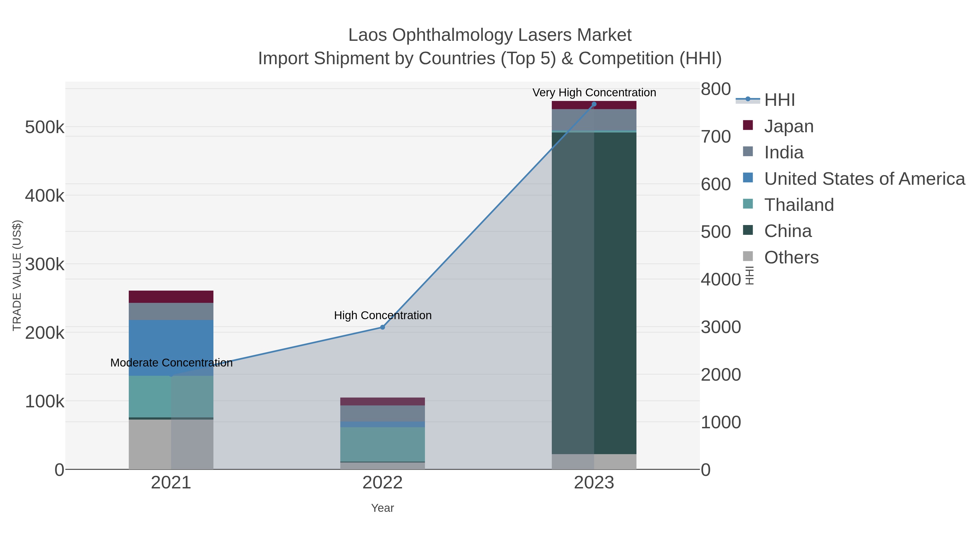Click the 2021 India slate bar segment

[x=171, y=312]
